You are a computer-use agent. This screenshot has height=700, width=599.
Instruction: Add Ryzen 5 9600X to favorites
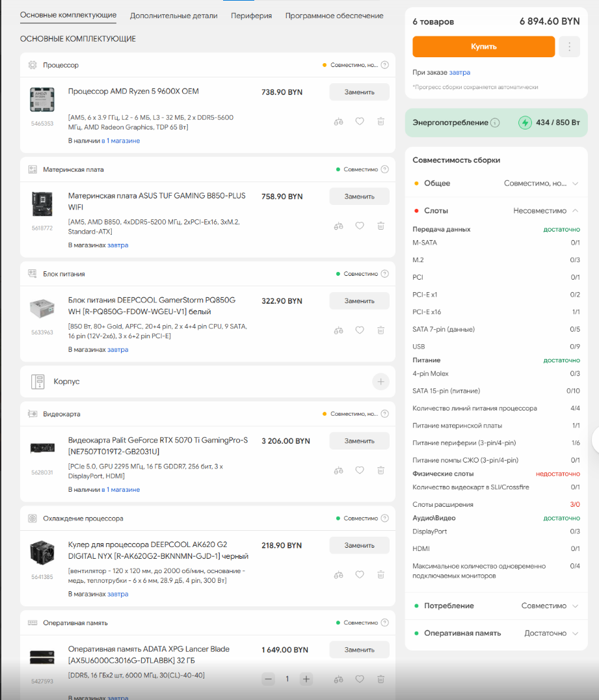pos(360,122)
